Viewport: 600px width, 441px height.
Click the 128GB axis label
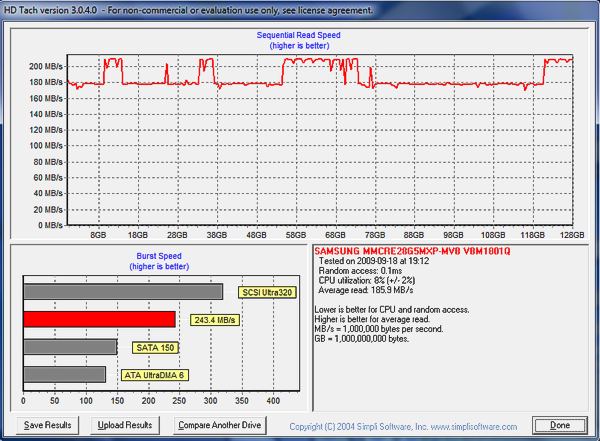click(572, 235)
